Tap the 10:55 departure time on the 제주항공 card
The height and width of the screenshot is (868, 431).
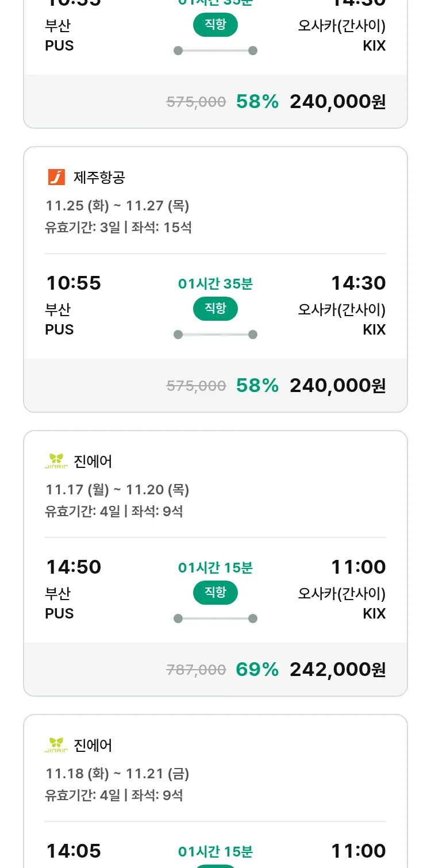tap(74, 283)
